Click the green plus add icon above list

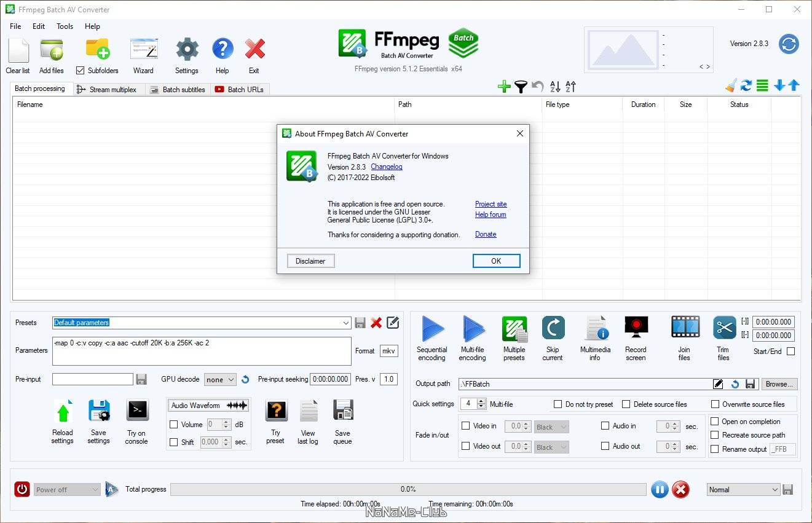tap(504, 87)
